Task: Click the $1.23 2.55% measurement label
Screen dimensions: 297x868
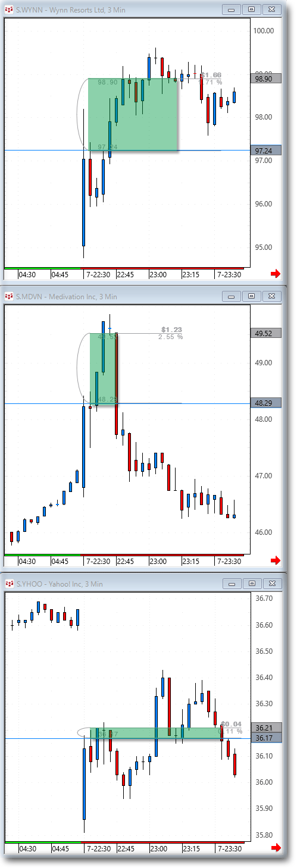Action: click(x=171, y=333)
